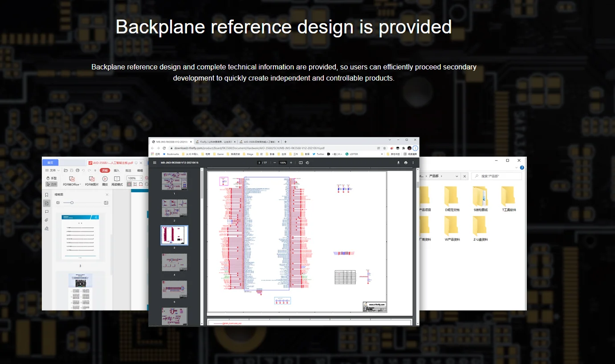Click the PDF viewer download icon
615x364 pixels.
pos(399,163)
